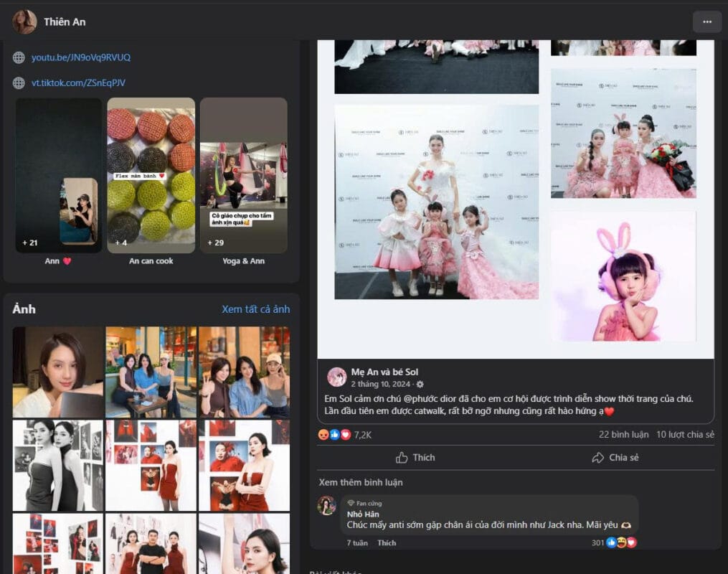Open the red collage wall photo thumbnail
The width and height of the screenshot is (728, 574).
pos(58,543)
